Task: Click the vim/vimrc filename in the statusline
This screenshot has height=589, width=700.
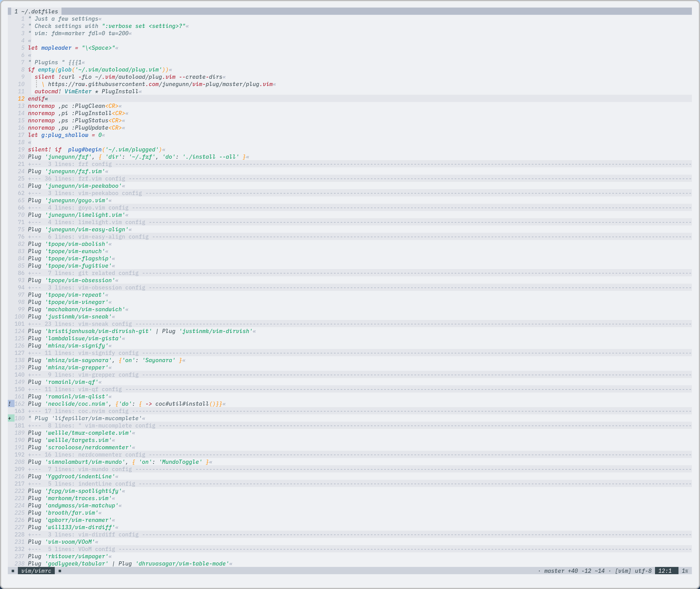Action: click(x=36, y=571)
